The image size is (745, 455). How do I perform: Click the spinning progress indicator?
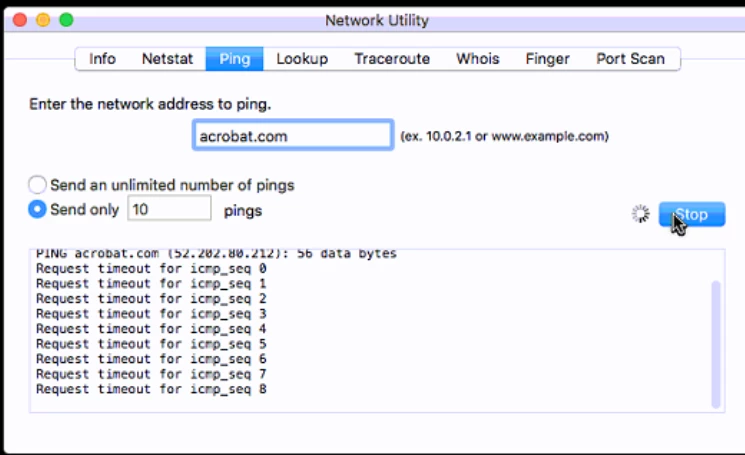[x=640, y=214]
